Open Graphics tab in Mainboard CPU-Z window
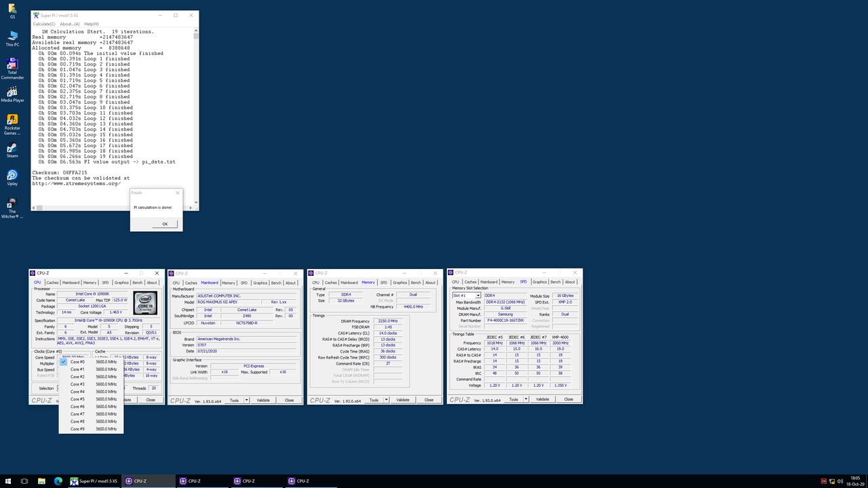This screenshot has width=868, height=488. pyautogui.click(x=260, y=283)
